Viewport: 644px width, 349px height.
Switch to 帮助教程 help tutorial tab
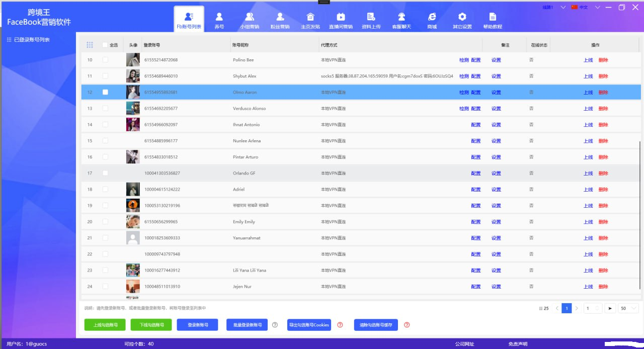pyautogui.click(x=493, y=20)
